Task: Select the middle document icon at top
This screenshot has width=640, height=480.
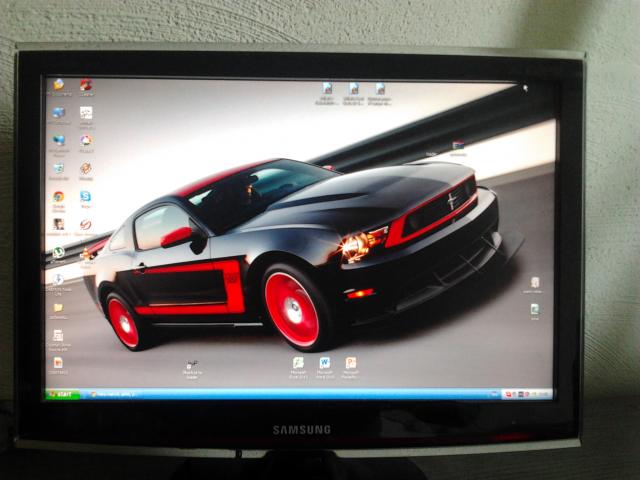Action: (353, 89)
